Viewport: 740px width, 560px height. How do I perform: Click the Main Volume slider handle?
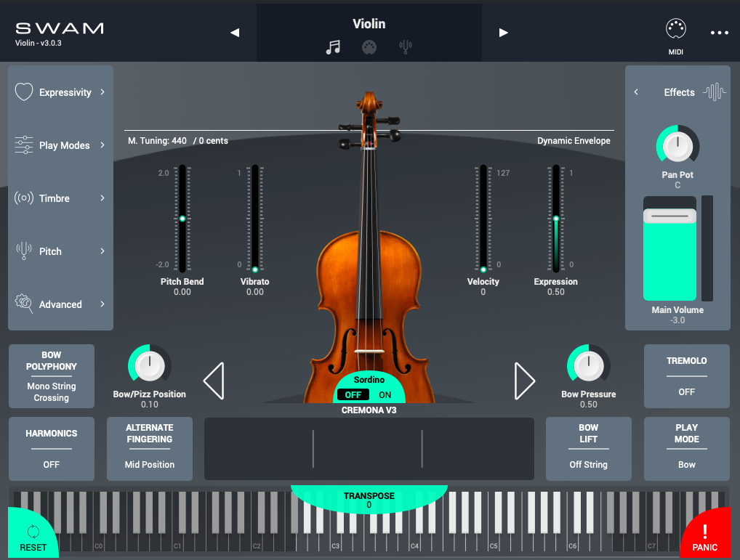coord(669,216)
